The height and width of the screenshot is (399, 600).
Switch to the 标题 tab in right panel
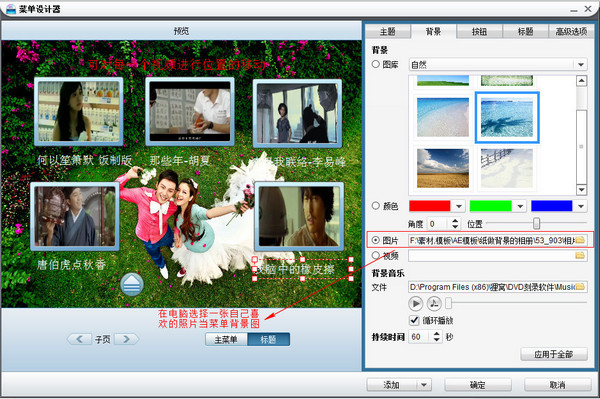coord(525,32)
